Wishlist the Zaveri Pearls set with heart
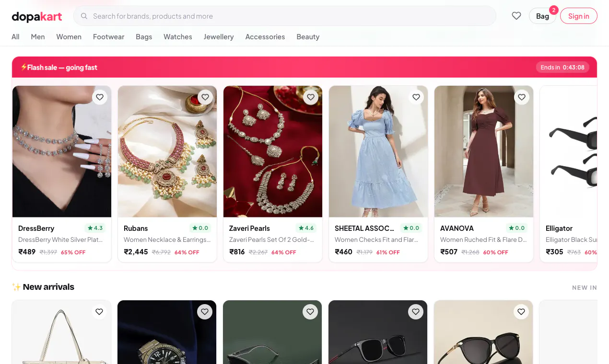 click(x=311, y=97)
